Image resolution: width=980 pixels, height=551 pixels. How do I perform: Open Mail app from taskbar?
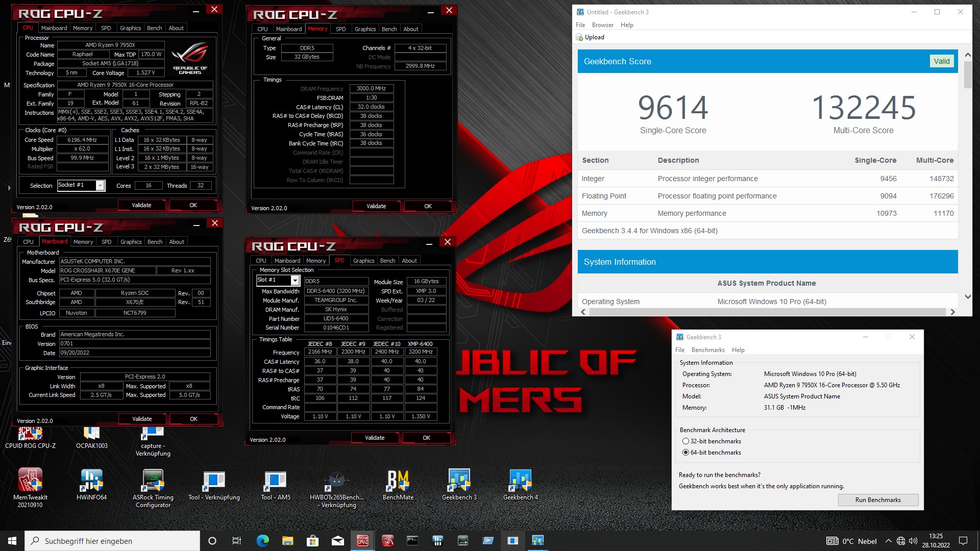pos(337,541)
